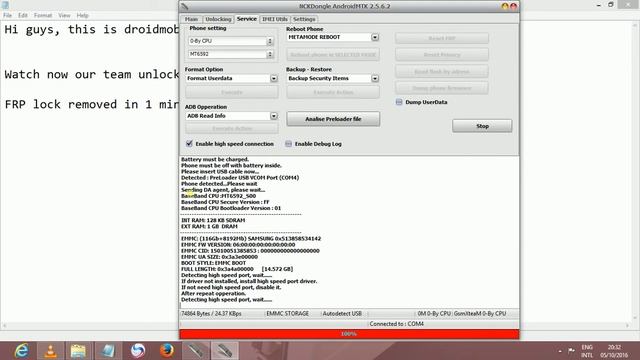This screenshot has width=640, height=360.
Task: Click log line BOOT STYLE: EMMC BOOT
Action: 213,263
